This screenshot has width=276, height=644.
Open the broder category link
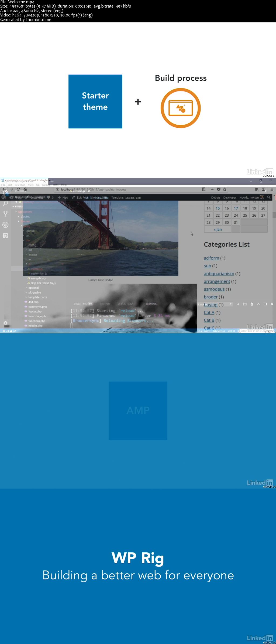coord(211,297)
